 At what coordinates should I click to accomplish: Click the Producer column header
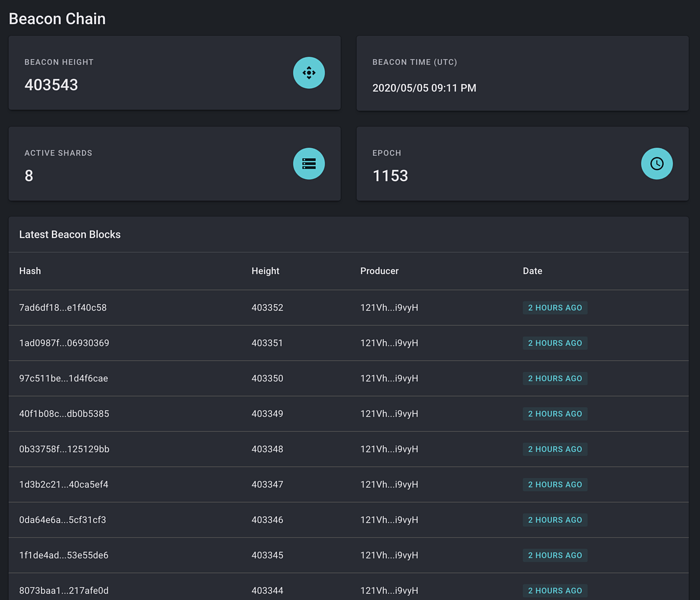379,271
